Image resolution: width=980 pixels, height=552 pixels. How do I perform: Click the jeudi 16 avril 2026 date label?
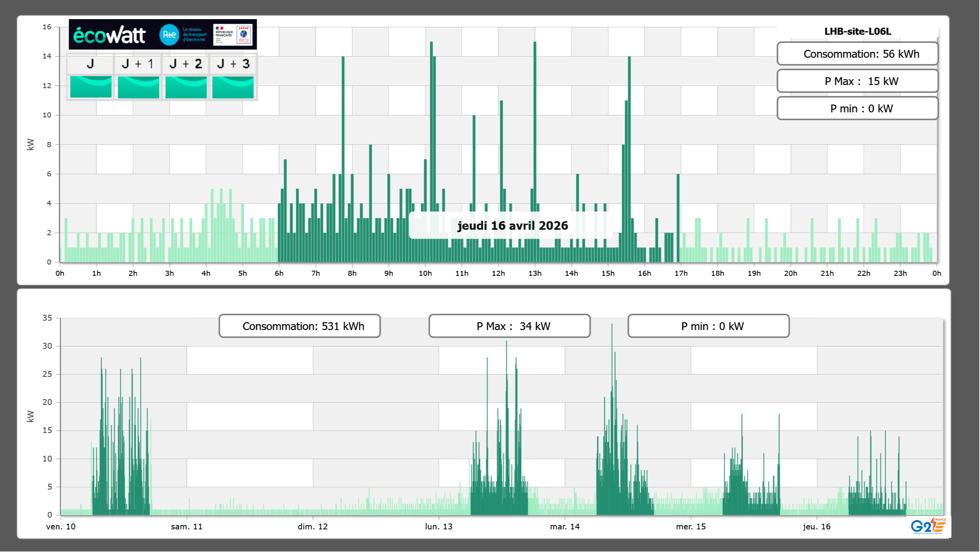(512, 225)
